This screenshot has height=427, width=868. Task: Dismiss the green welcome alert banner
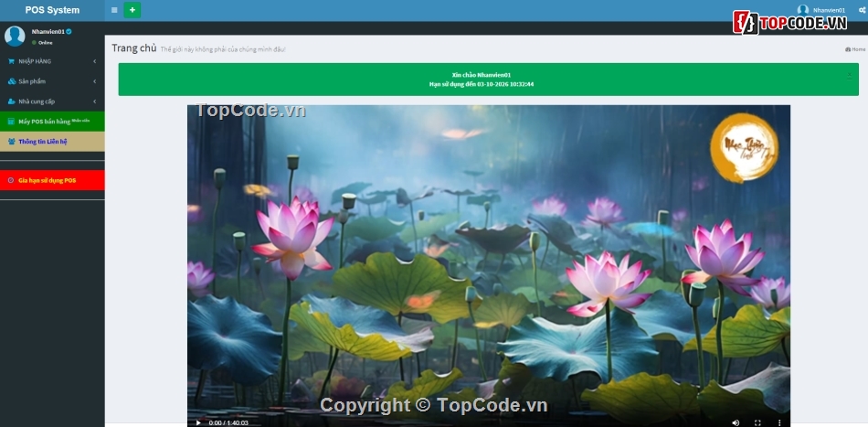(849, 73)
